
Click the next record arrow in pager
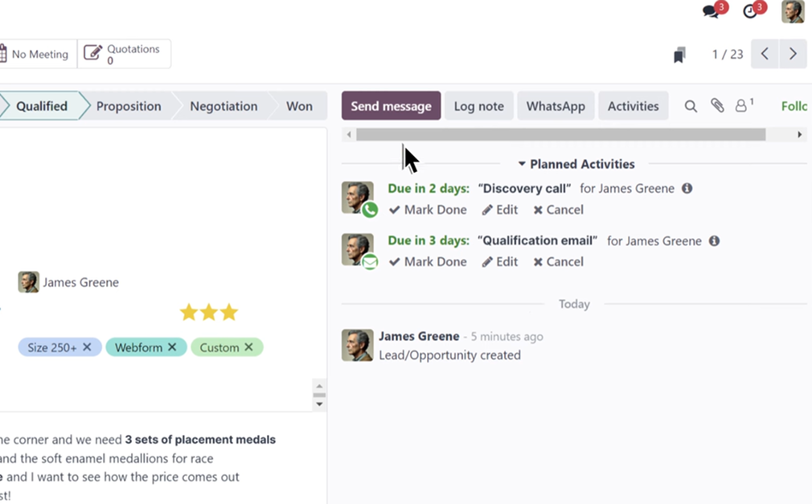pos(793,53)
